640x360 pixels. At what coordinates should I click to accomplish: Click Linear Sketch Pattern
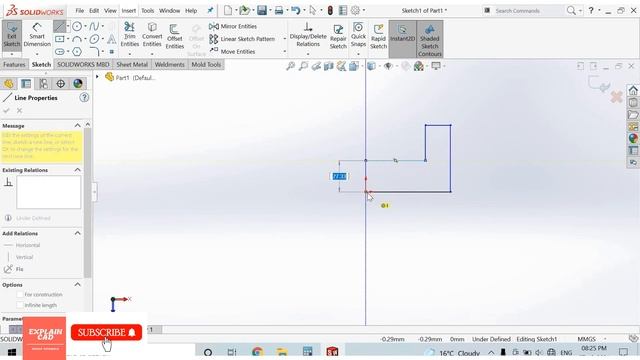pyautogui.click(x=242, y=39)
